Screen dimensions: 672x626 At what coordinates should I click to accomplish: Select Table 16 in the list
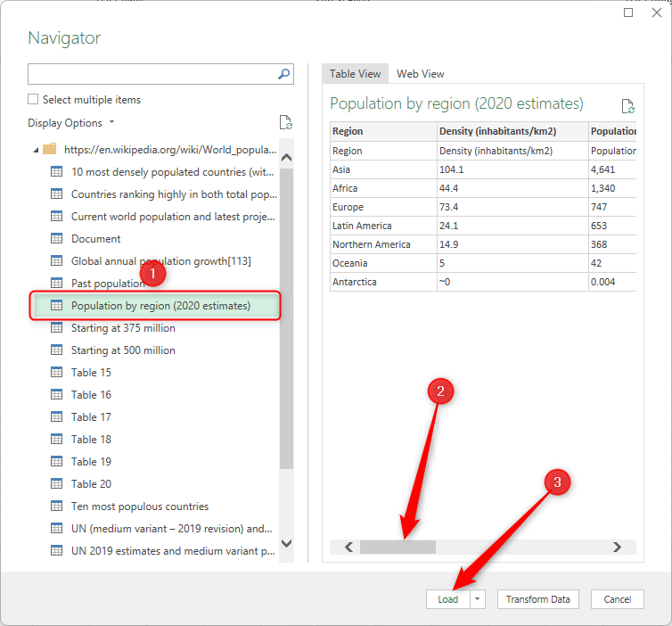[91, 394]
